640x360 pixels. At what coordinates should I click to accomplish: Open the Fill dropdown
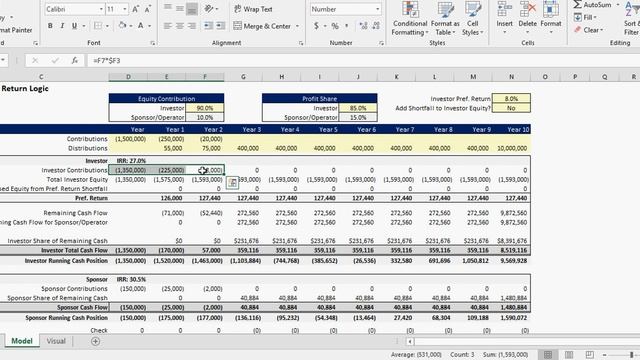pos(585,17)
